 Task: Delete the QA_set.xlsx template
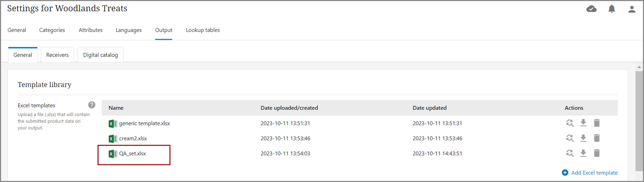click(597, 153)
